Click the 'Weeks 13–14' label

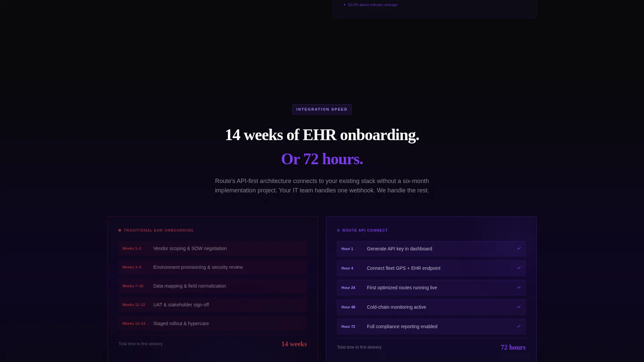(134, 323)
